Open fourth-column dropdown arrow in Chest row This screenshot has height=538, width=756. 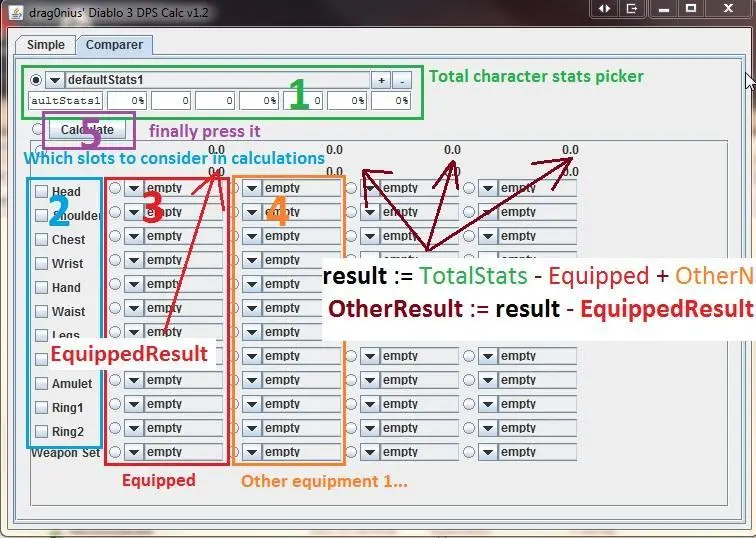[487, 236]
